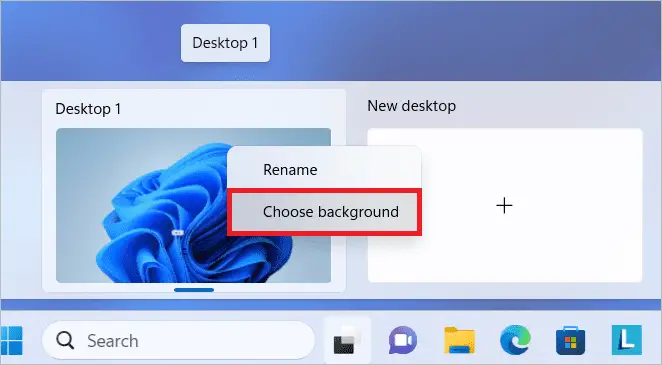Select the Desktop 1 wallpaper thumbnail

pos(193,205)
